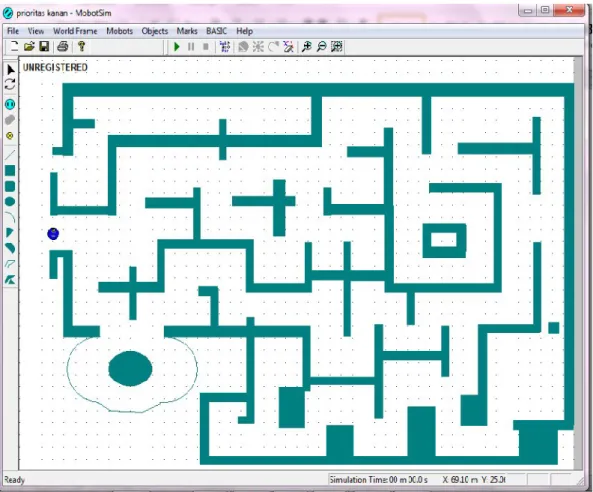
Task: Open a project with the folder icon
Action: (x=29, y=47)
